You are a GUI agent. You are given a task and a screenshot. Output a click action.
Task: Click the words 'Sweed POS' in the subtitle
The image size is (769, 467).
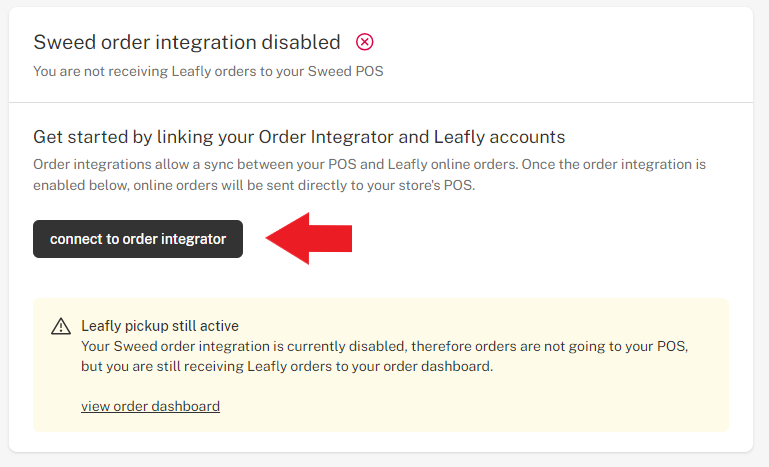coord(345,72)
